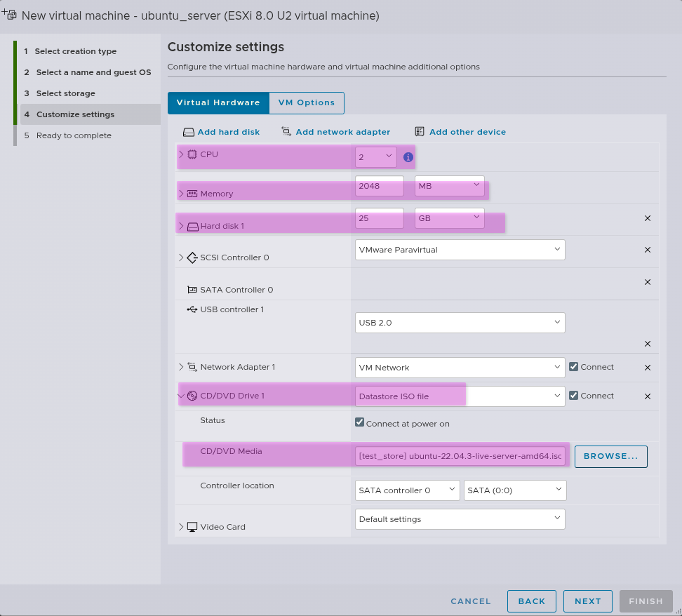Click the Add network adapter icon
Screen dimensions: 682x616
click(286, 131)
